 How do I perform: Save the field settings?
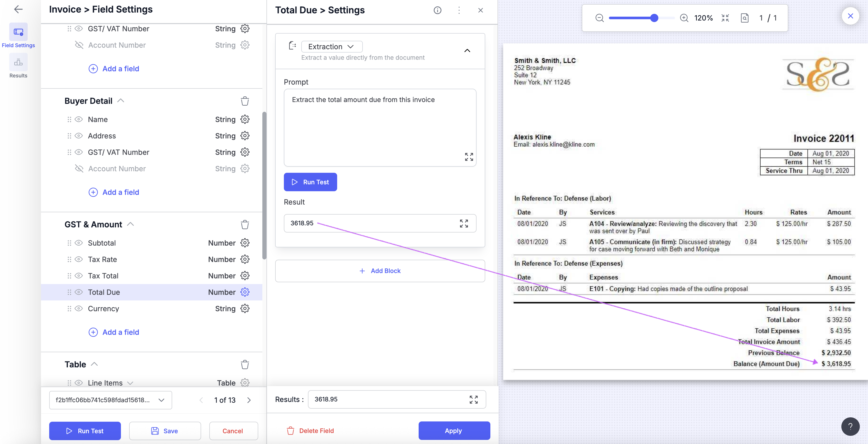click(x=165, y=431)
